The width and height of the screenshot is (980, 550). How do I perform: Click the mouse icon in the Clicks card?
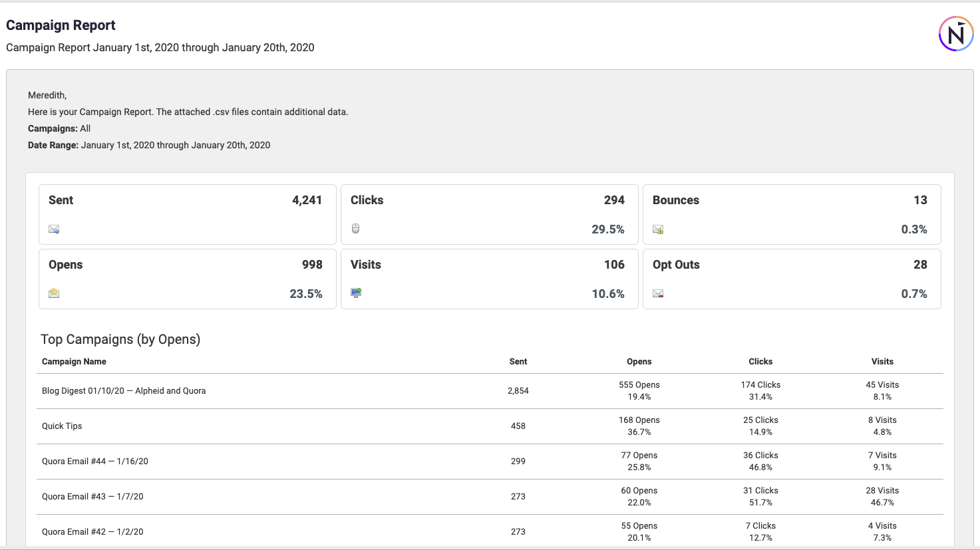(x=355, y=228)
